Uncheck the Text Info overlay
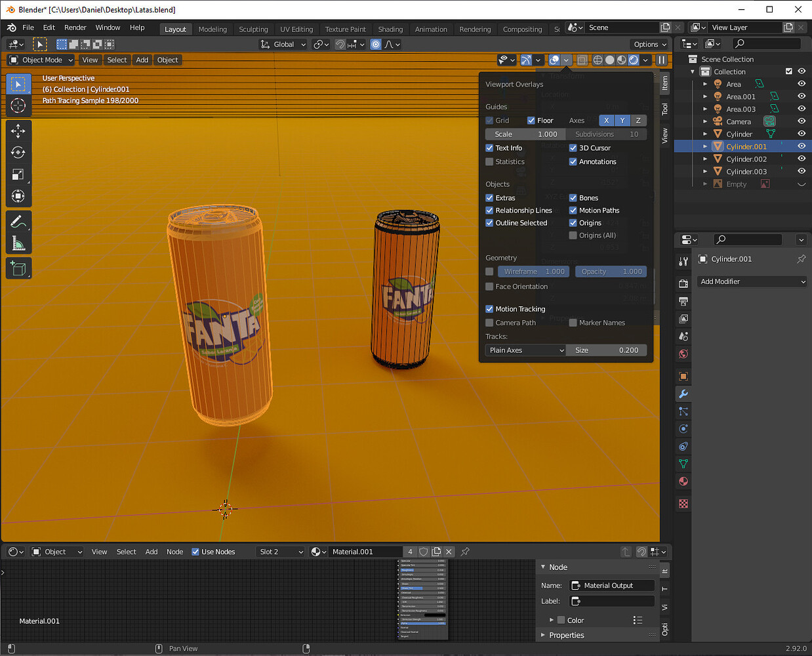The image size is (812, 656). 489,148
